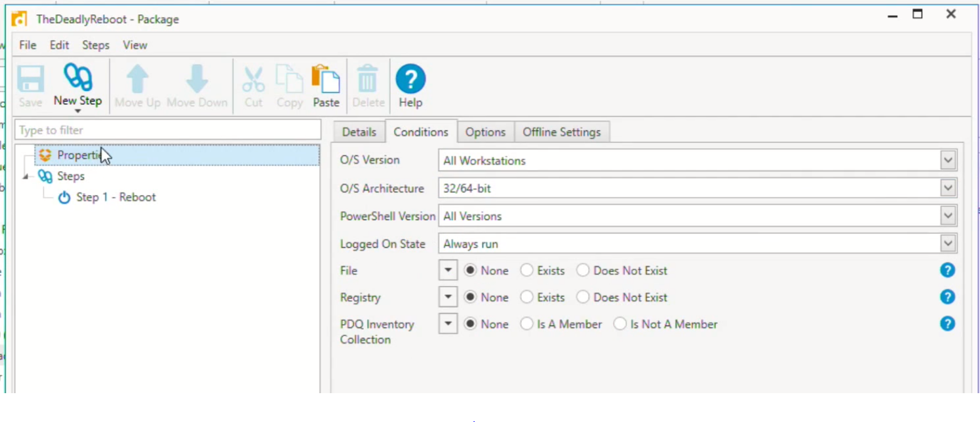
Task: Open New Step dropdown arrow
Action: point(78,112)
